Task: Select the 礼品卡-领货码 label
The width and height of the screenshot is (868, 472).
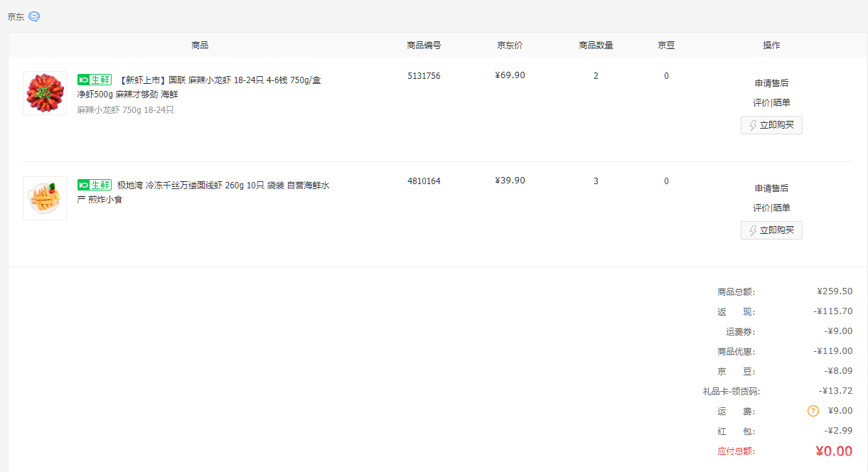Action: [x=731, y=392]
